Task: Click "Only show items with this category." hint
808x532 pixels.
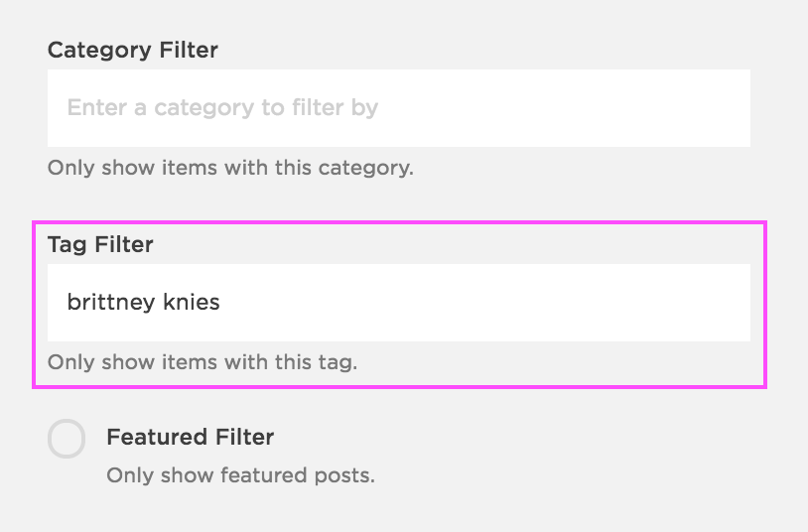Action: 230,167
